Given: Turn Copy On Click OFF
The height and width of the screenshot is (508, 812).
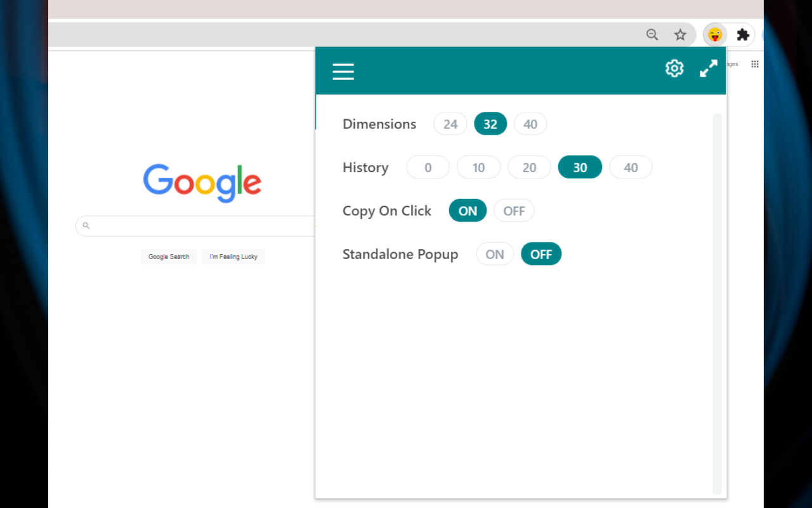Looking at the screenshot, I should (514, 211).
